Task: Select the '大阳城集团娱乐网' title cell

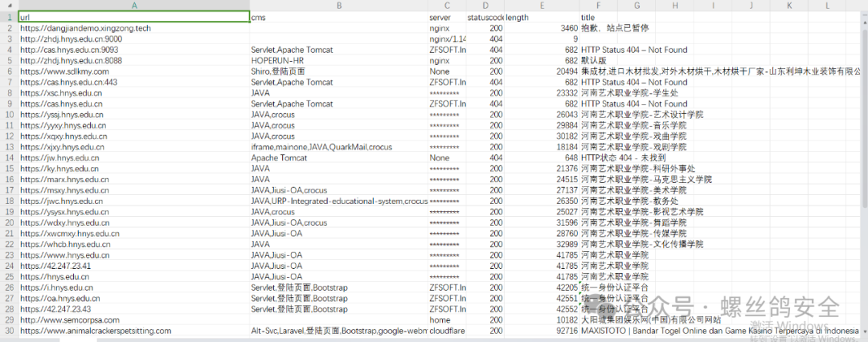Action: click(x=651, y=320)
